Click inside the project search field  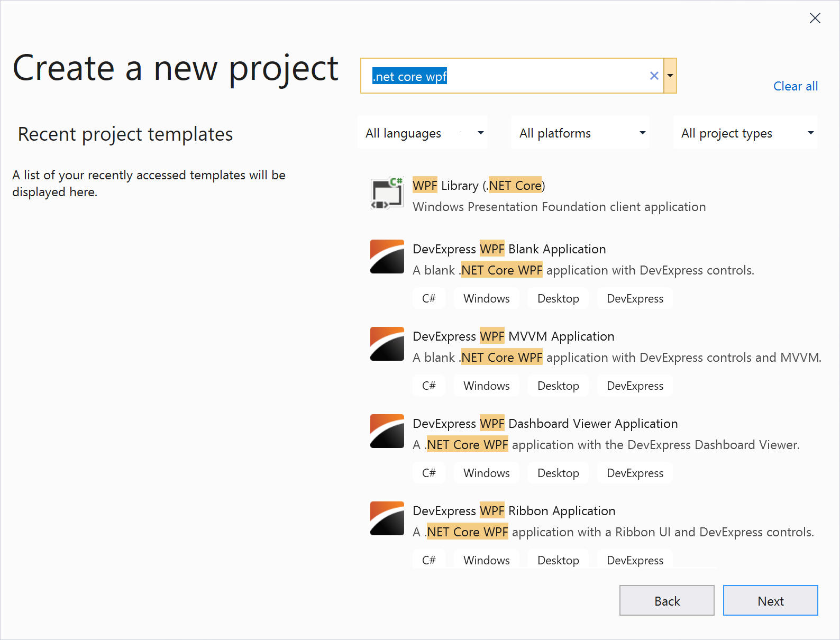point(508,76)
